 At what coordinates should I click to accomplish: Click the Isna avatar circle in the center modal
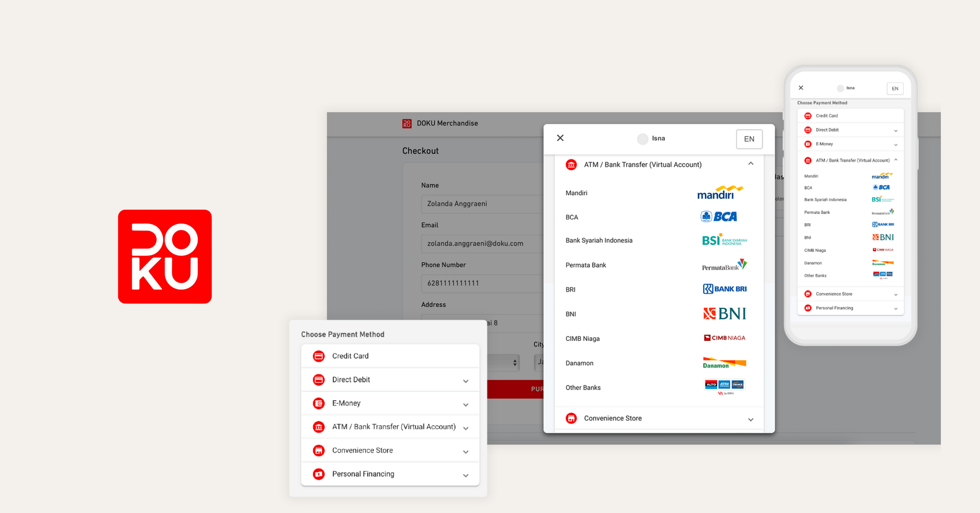coord(643,139)
